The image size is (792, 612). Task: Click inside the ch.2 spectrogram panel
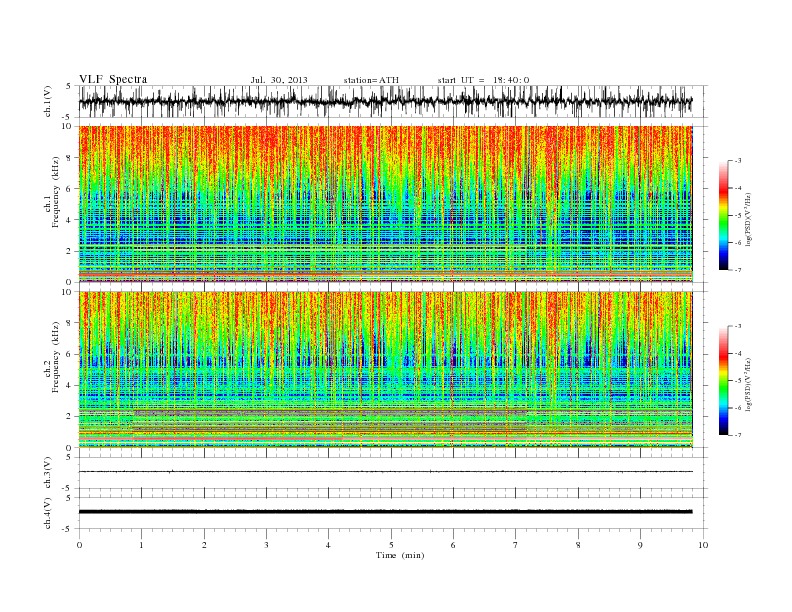tap(385, 369)
